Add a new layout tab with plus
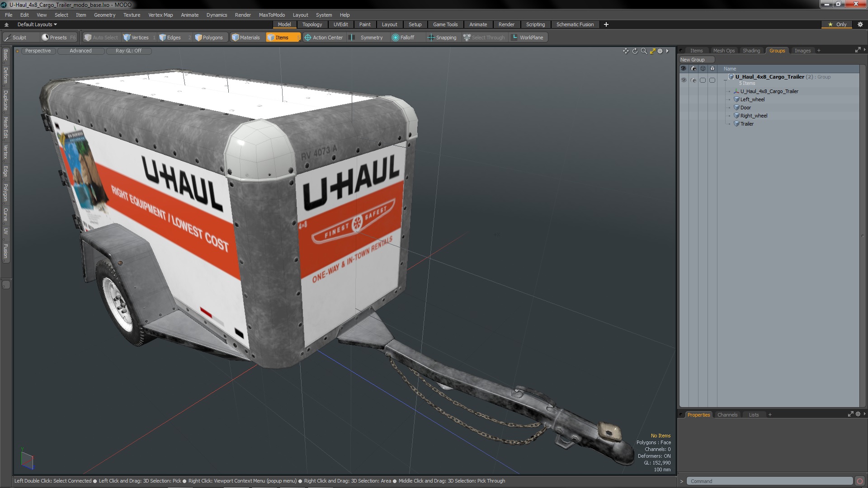The image size is (868, 488). click(606, 24)
